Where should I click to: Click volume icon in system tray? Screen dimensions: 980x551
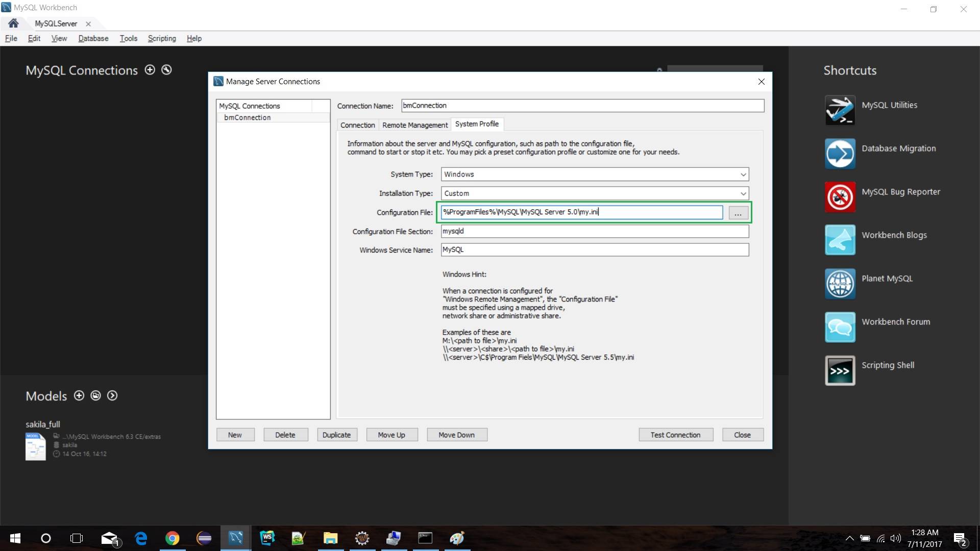pos(896,538)
